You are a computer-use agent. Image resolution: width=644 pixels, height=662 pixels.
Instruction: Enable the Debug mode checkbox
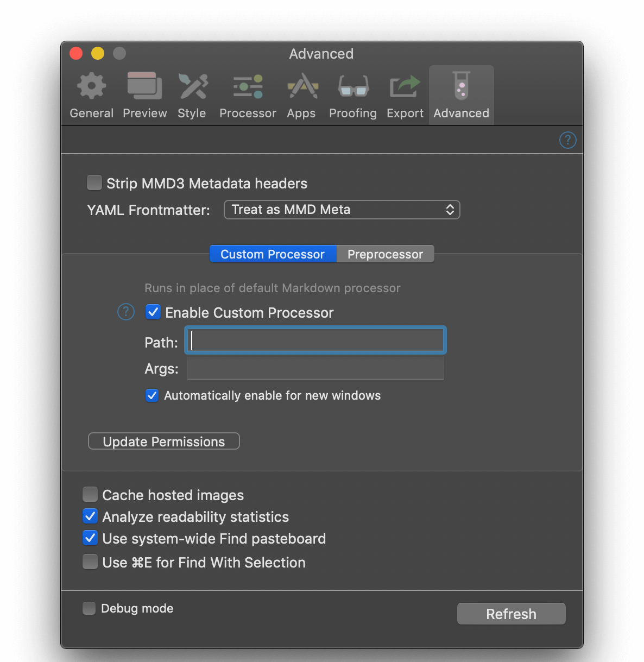(x=89, y=608)
